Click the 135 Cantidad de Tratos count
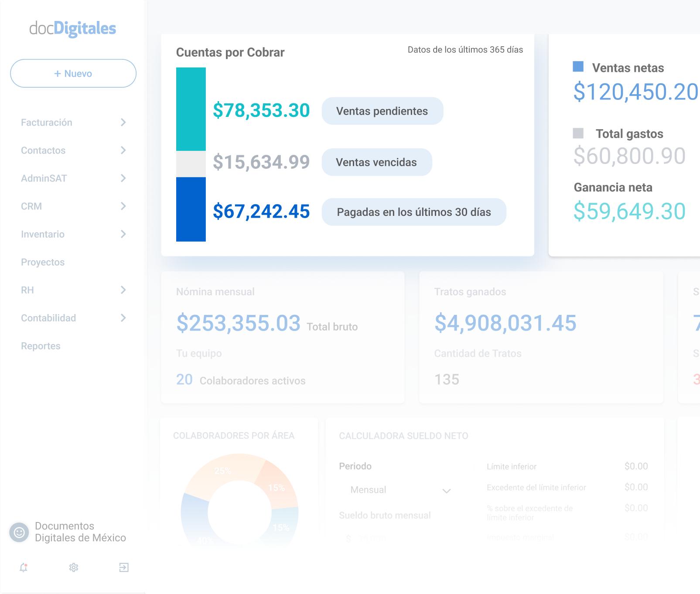Viewport: 700px width, 594px height. (447, 379)
